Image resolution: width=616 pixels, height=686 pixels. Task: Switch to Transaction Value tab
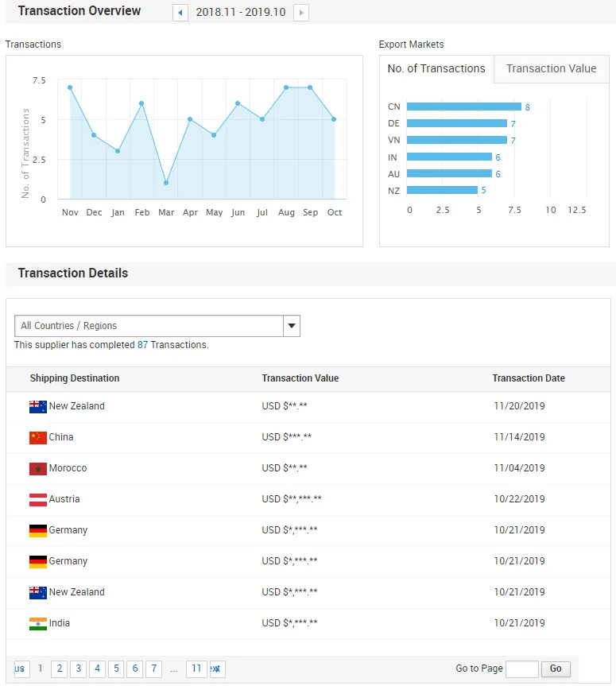(x=551, y=69)
